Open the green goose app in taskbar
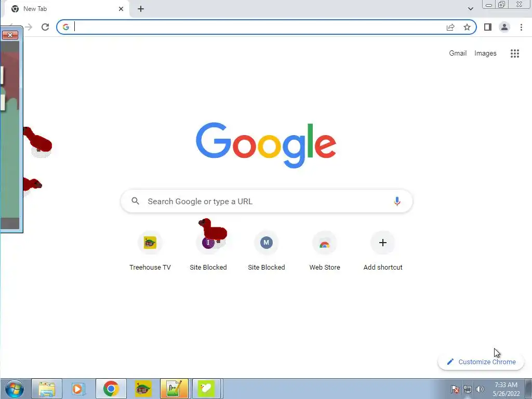 pyautogui.click(x=206, y=389)
